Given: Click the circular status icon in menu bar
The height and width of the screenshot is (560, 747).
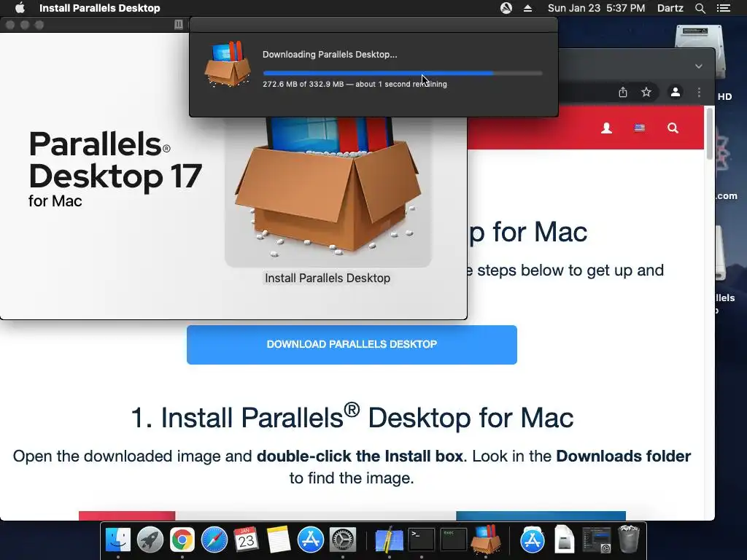Looking at the screenshot, I should coord(506,8).
